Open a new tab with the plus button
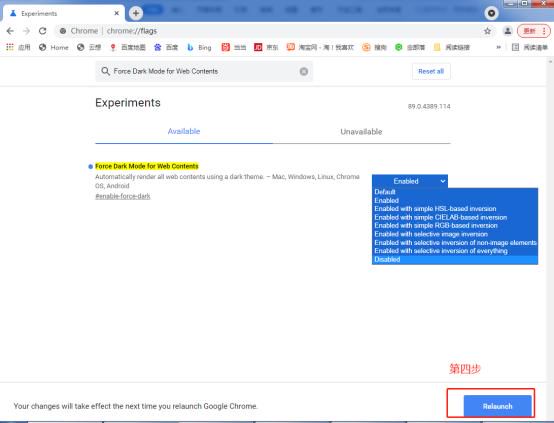The height and width of the screenshot is (423, 554). pyautogui.click(x=136, y=13)
